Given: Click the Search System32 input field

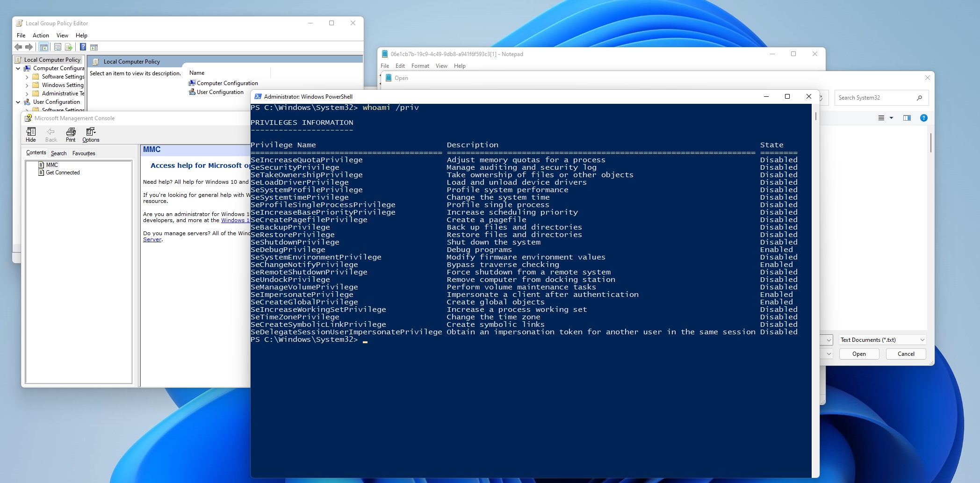Looking at the screenshot, I should [874, 98].
